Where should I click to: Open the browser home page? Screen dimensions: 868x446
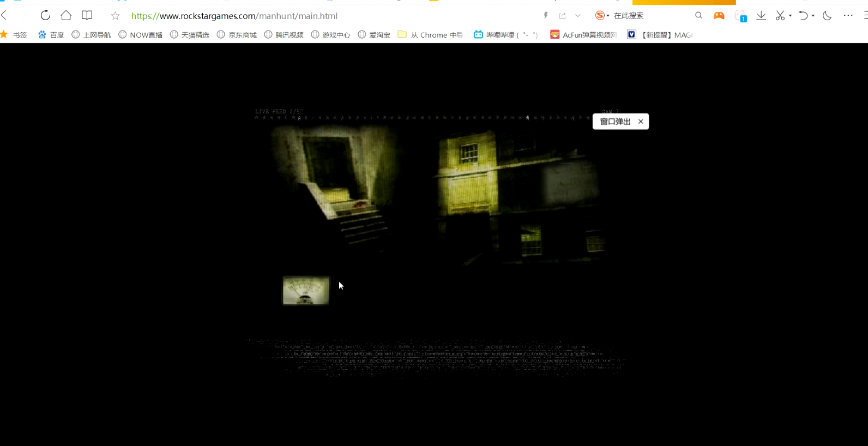pyautogui.click(x=66, y=15)
